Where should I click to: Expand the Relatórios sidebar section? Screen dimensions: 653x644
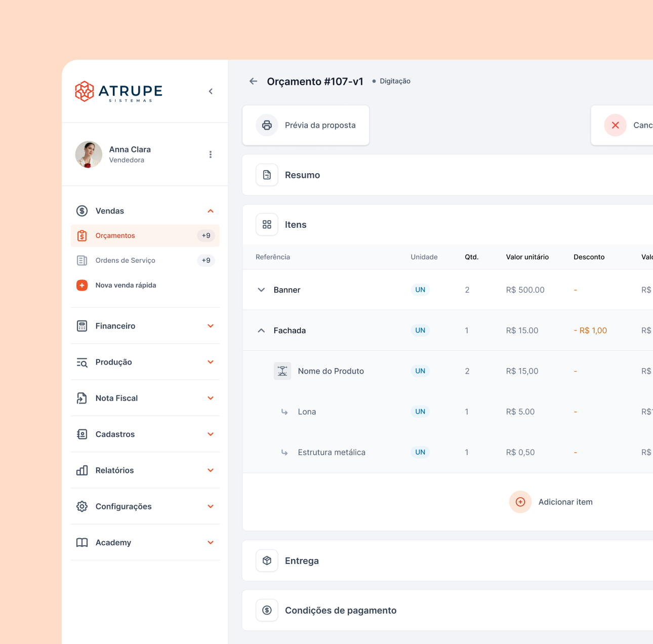point(211,470)
